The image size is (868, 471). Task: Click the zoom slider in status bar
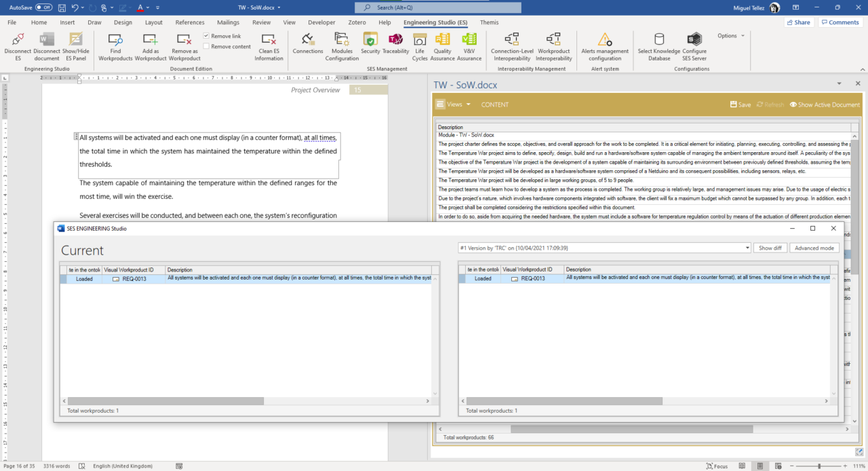[819, 466]
